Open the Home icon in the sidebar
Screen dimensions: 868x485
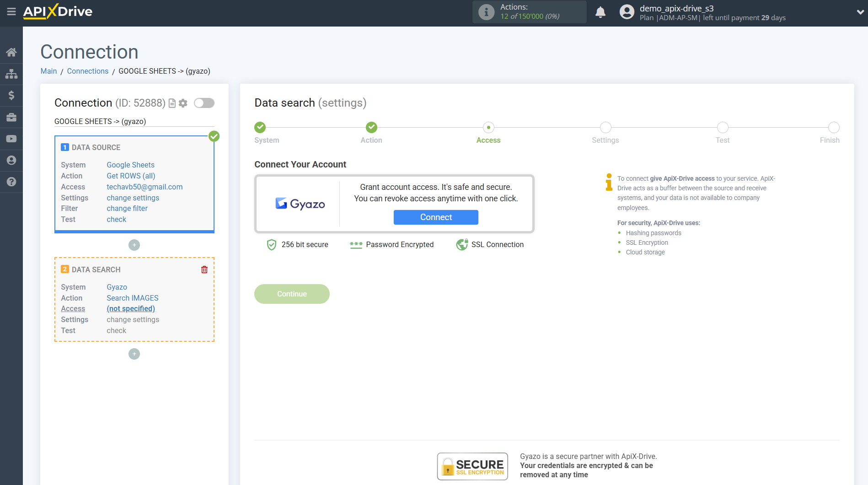[11, 52]
